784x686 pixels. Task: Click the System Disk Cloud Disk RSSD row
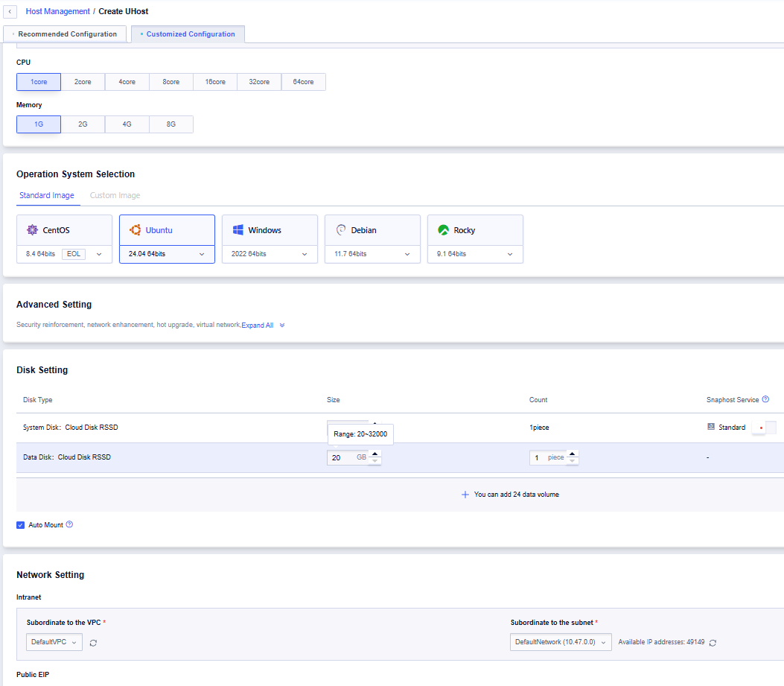[x=400, y=428]
